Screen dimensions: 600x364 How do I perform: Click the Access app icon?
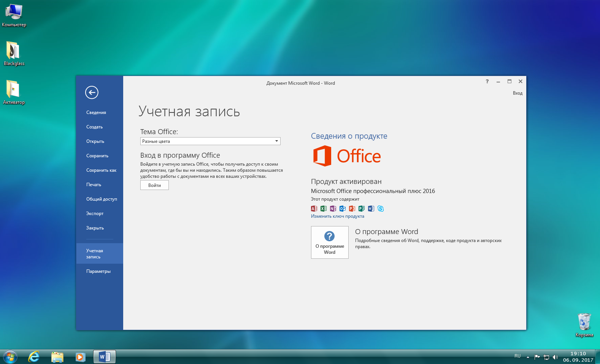[x=314, y=209]
